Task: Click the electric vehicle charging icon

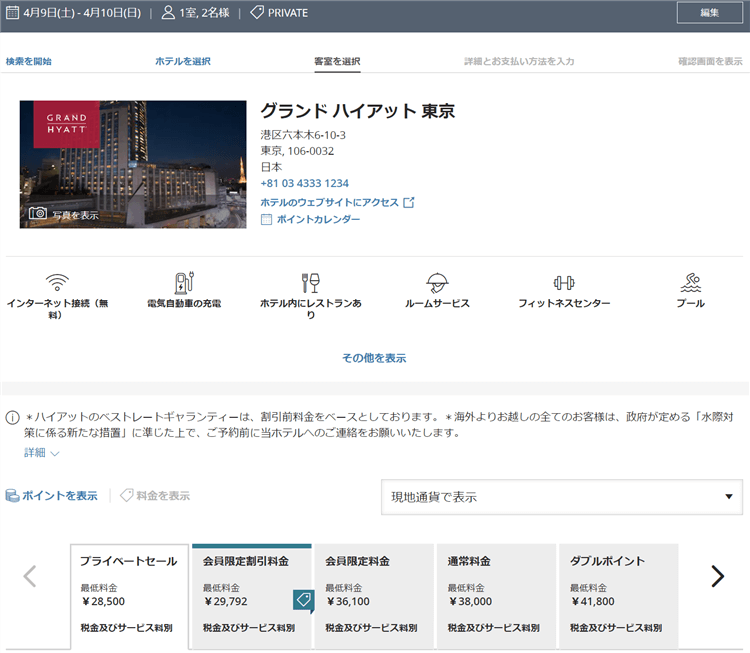Action: 184,282
